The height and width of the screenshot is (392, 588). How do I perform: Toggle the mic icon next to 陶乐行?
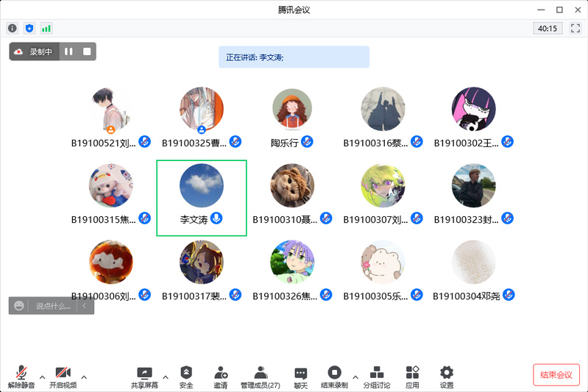(307, 142)
